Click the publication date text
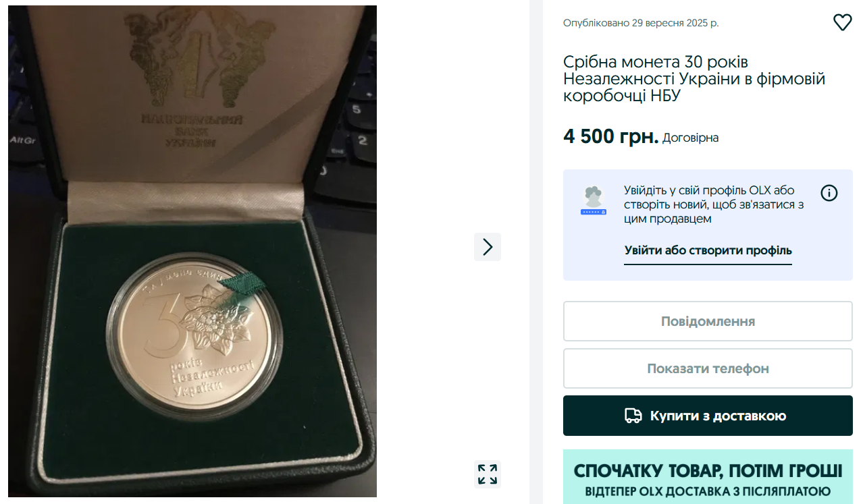The image size is (863, 504). click(x=639, y=22)
